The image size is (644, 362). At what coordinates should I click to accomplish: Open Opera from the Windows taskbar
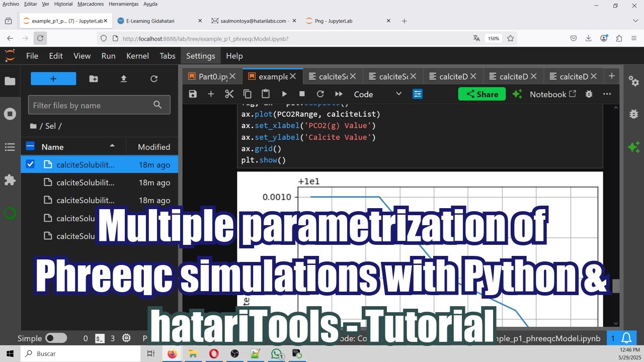pos(214,354)
